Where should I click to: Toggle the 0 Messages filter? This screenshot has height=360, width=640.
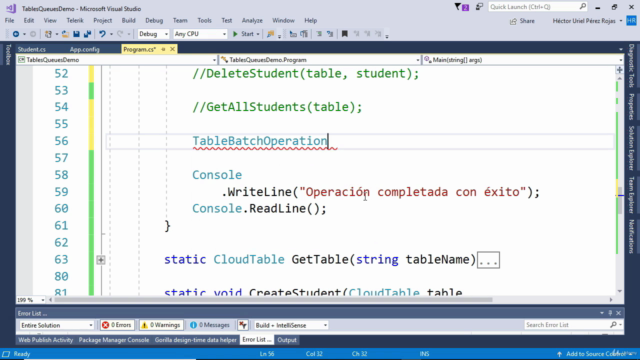click(209, 325)
